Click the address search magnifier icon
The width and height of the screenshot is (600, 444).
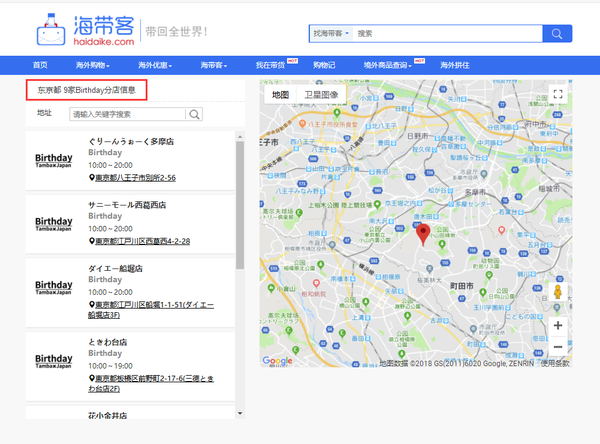tap(194, 114)
